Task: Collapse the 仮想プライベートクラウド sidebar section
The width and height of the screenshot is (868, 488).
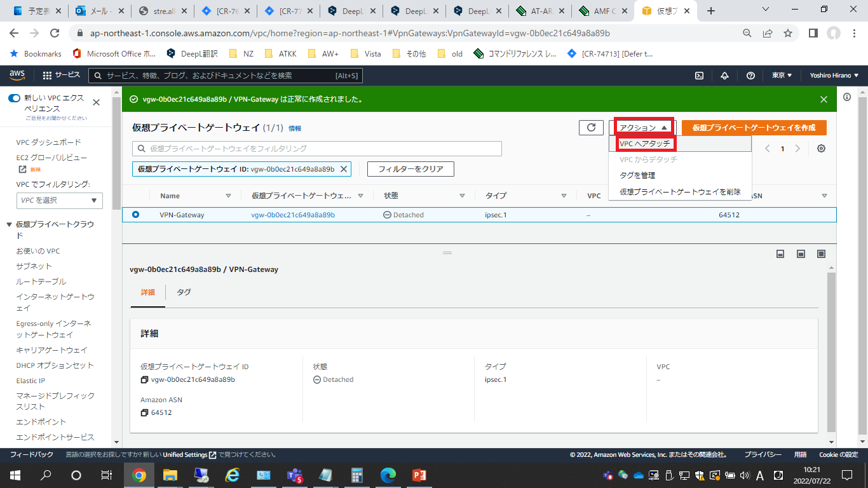Action: pos(9,224)
